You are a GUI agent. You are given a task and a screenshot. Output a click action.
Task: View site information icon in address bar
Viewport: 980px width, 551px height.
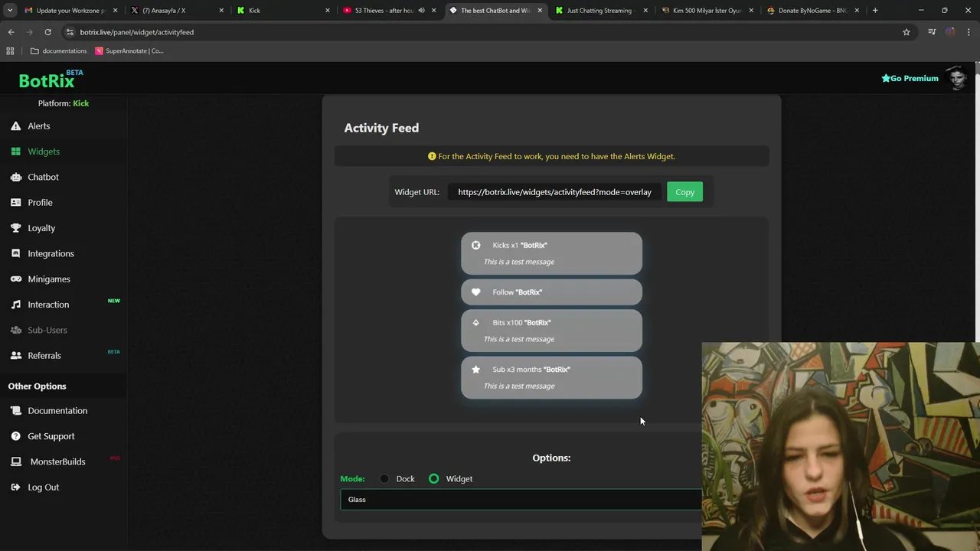pyautogui.click(x=70, y=32)
